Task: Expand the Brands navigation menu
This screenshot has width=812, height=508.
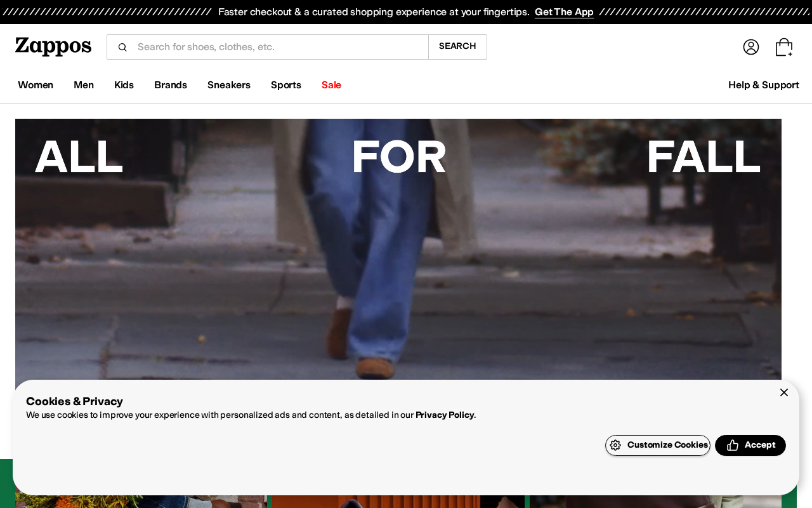Action: pos(171,85)
